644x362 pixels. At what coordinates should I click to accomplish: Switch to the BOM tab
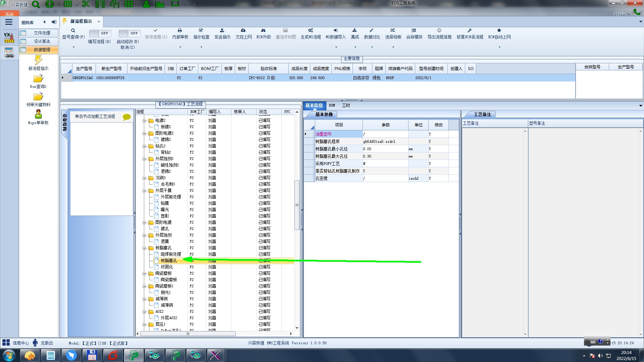[332, 105]
